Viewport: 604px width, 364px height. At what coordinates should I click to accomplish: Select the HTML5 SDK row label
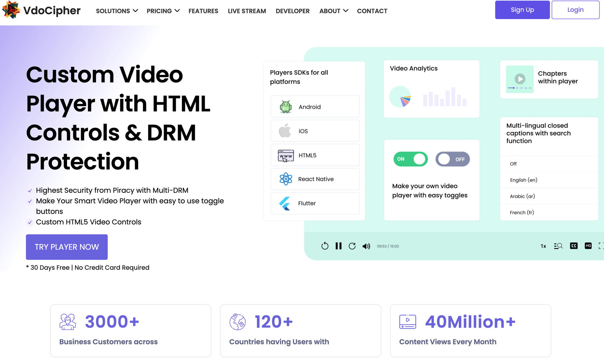click(307, 155)
